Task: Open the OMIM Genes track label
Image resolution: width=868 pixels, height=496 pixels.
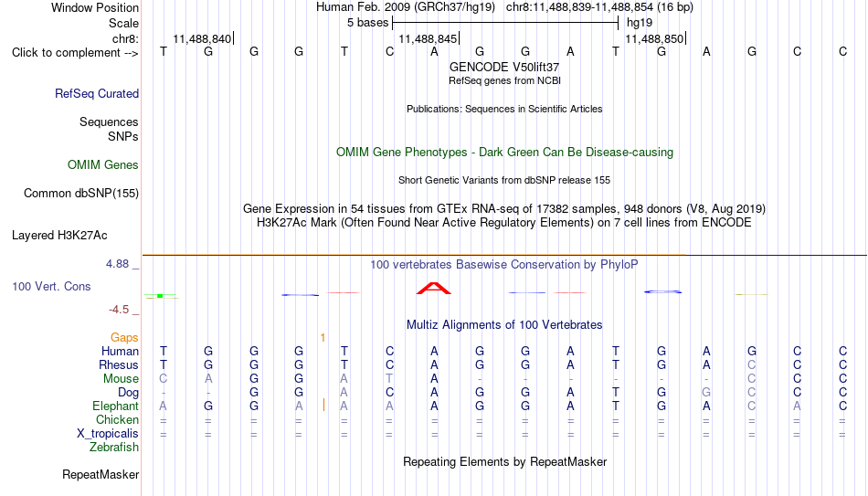Action: [103, 165]
